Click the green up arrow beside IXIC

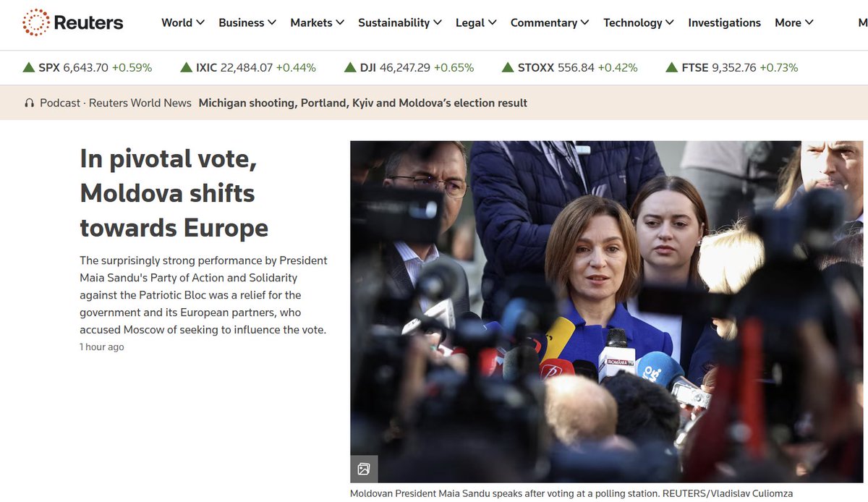(184, 67)
